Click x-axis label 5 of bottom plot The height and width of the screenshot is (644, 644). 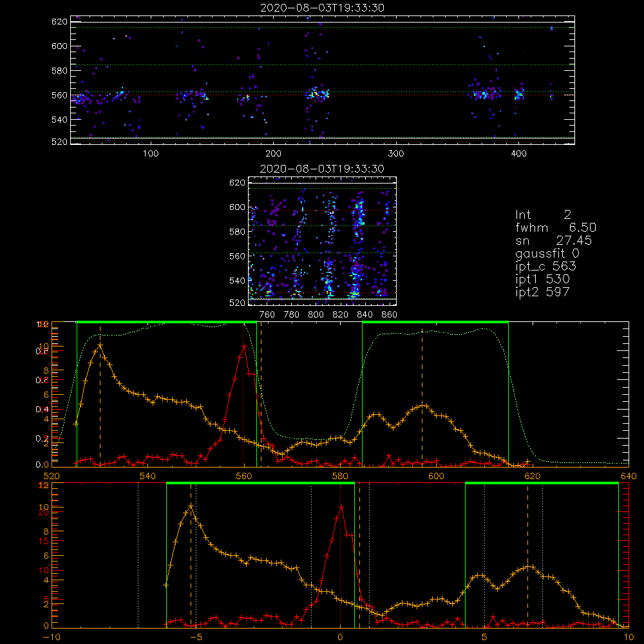point(484,637)
